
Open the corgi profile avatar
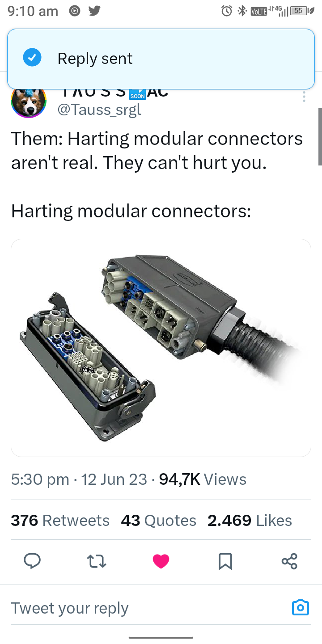click(x=29, y=101)
